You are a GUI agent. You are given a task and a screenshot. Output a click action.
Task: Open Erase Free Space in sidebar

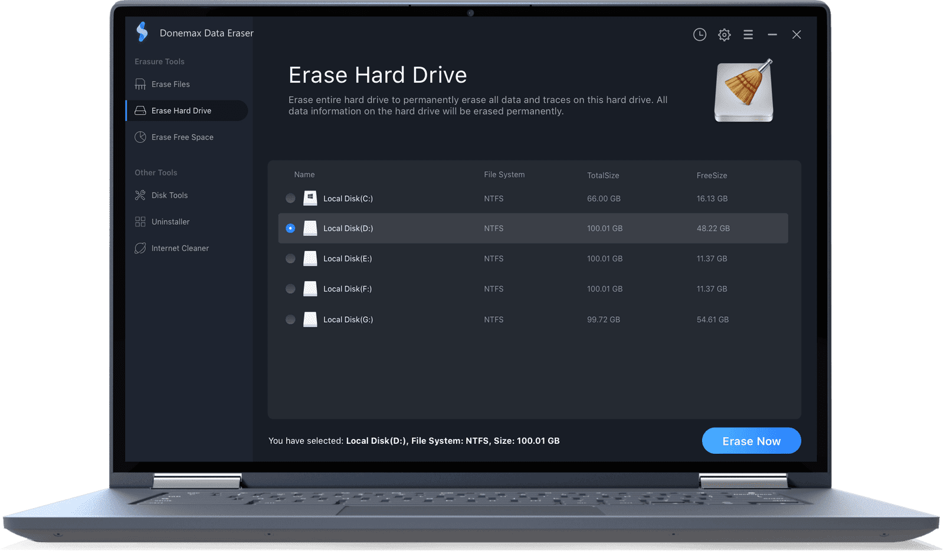(x=186, y=137)
